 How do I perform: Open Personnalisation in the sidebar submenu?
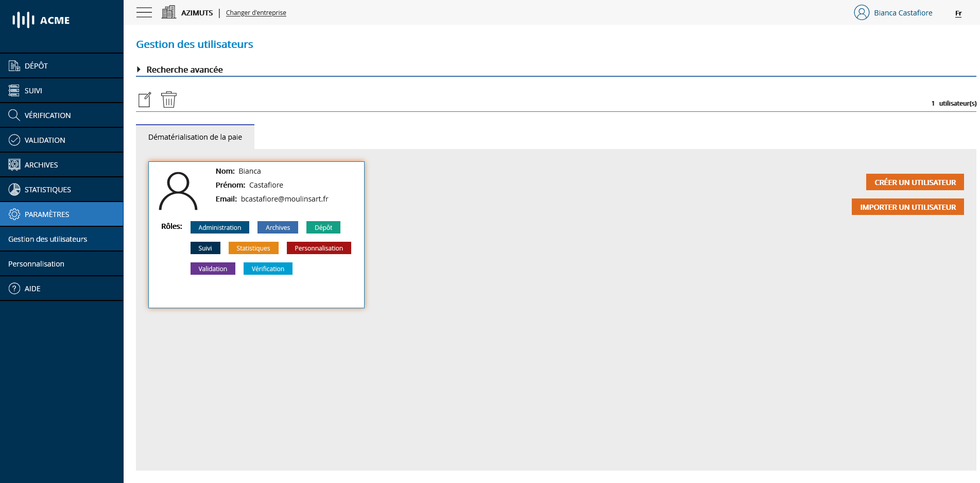pyautogui.click(x=36, y=263)
